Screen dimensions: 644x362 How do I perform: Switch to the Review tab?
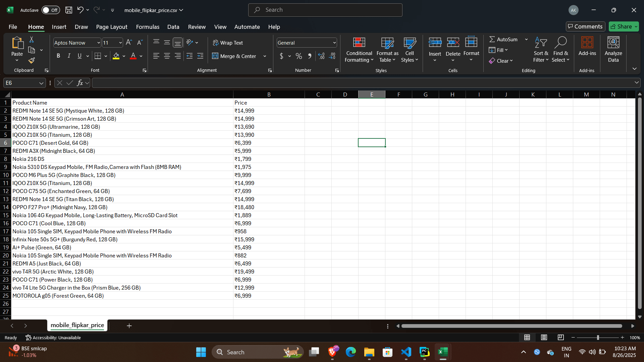[197, 27]
